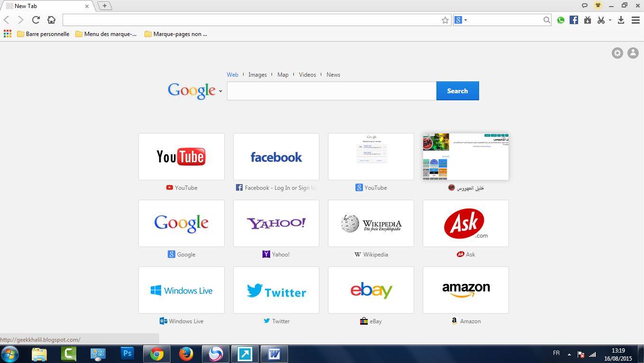Open the Windows Live speed dial tile

pos(181,290)
